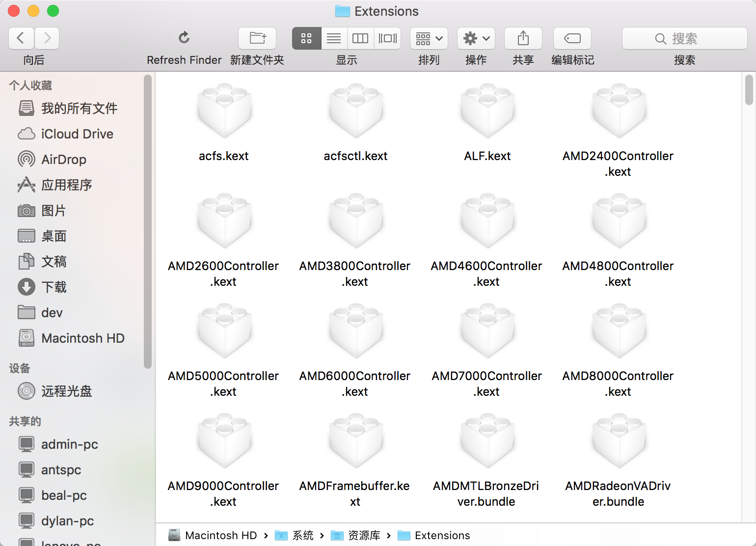Select the AMD2400Controller.kext icon

(619, 110)
